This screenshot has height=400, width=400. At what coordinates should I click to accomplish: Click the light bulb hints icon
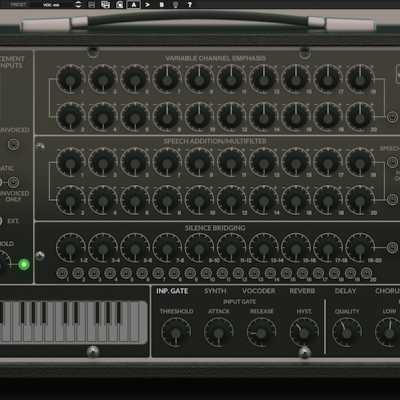[x=175, y=5]
